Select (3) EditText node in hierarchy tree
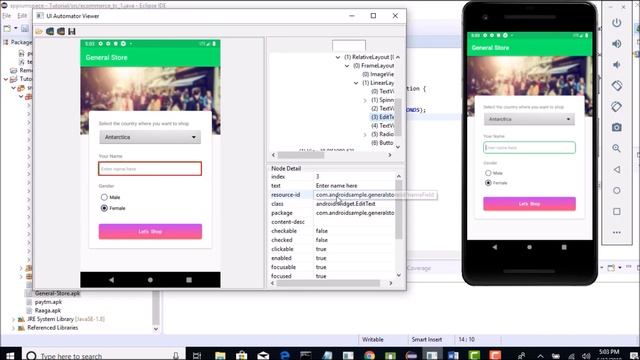 pyautogui.click(x=382, y=117)
